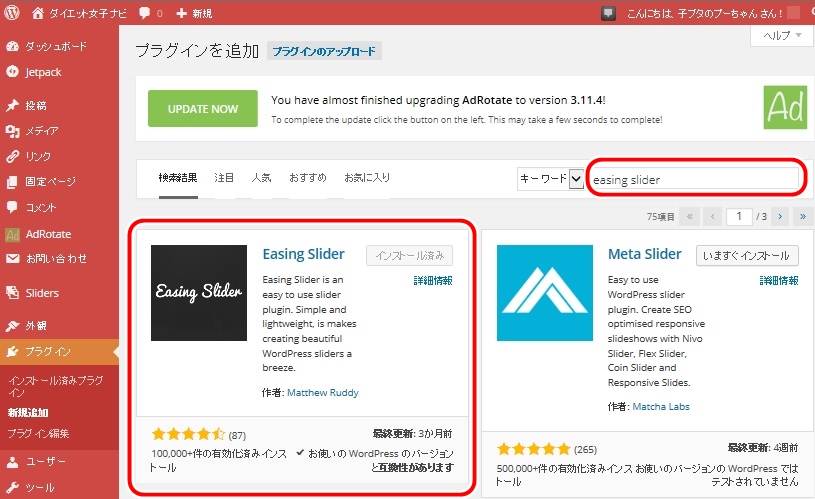The image size is (815, 499).
Task: Click the Meta Slider plugin thumbnail
Action: (545, 293)
